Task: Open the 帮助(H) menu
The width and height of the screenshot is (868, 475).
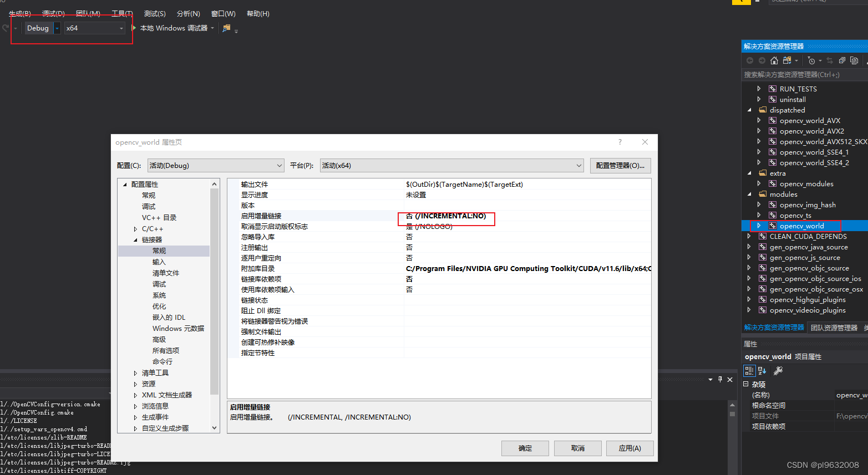Action: click(258, 13)
